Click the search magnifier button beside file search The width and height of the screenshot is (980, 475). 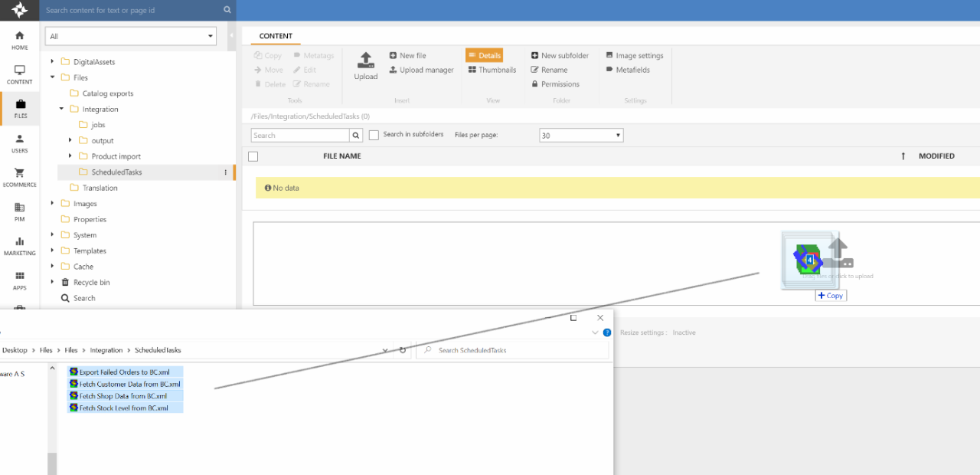[x=356, y=136]
